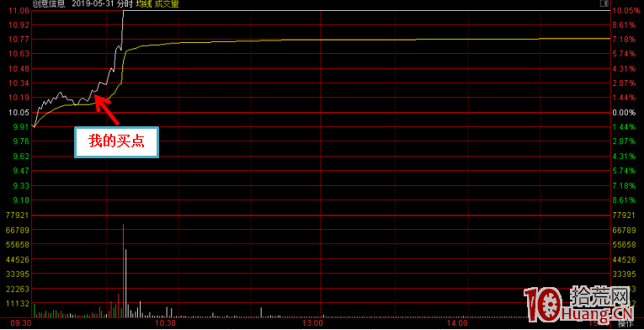Click the 10.77 price label
Viewport: 644px width, 330px height.
click(x=19, y=40)
